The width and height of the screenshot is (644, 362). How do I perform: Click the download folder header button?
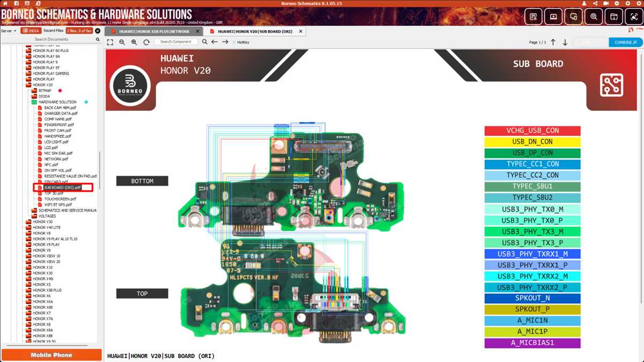pos(614,17)
